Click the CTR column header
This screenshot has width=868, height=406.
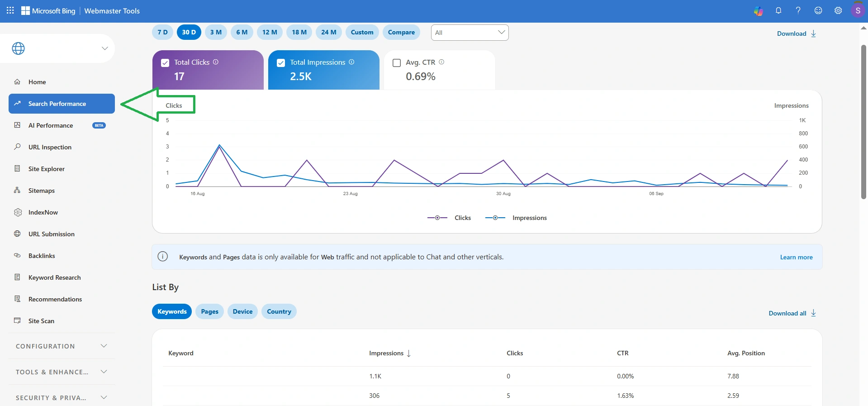click(x=623, y=353)
